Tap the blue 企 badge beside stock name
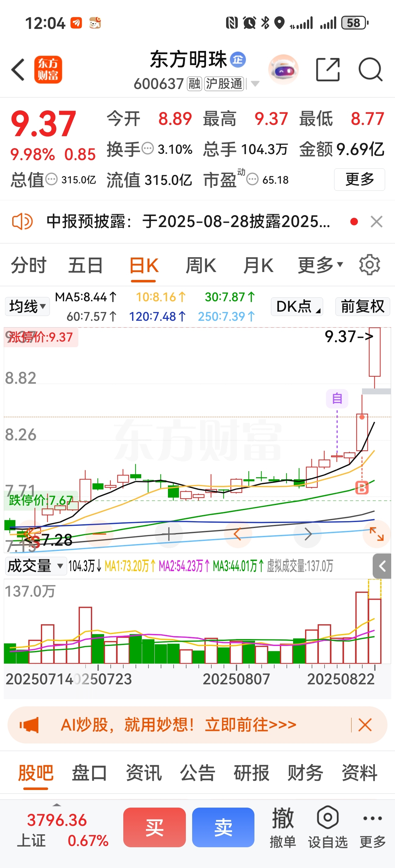This screenshot has height=868, width=395. [x=238, y=60]
